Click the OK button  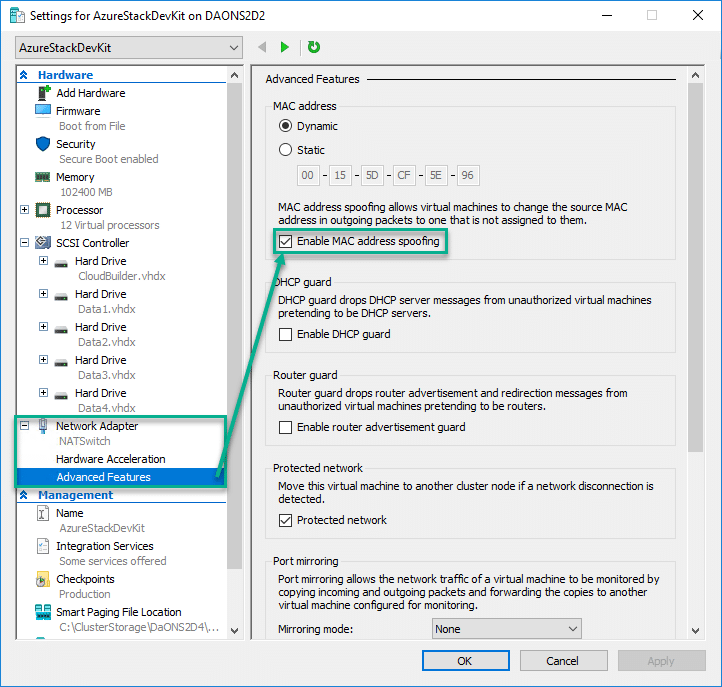[x=466, y=661]
